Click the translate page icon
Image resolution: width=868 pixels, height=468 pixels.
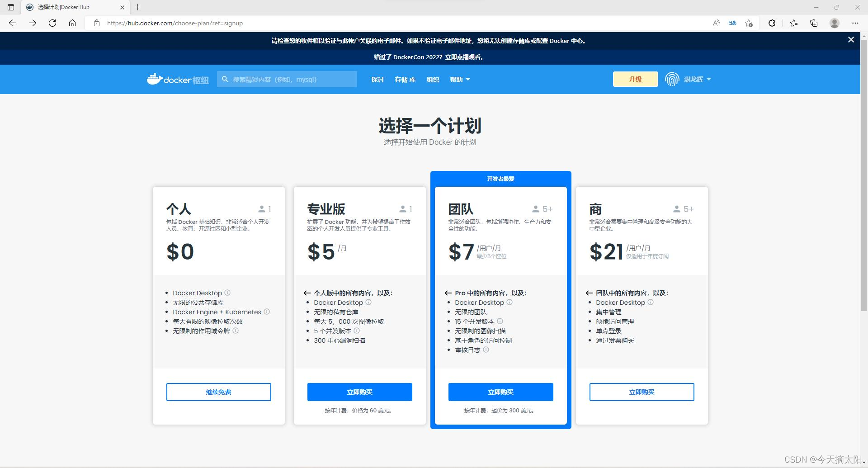732,23
